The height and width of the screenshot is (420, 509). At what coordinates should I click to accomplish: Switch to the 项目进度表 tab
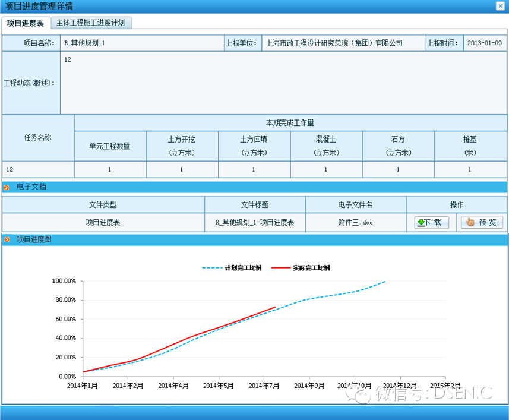(26, 23)
